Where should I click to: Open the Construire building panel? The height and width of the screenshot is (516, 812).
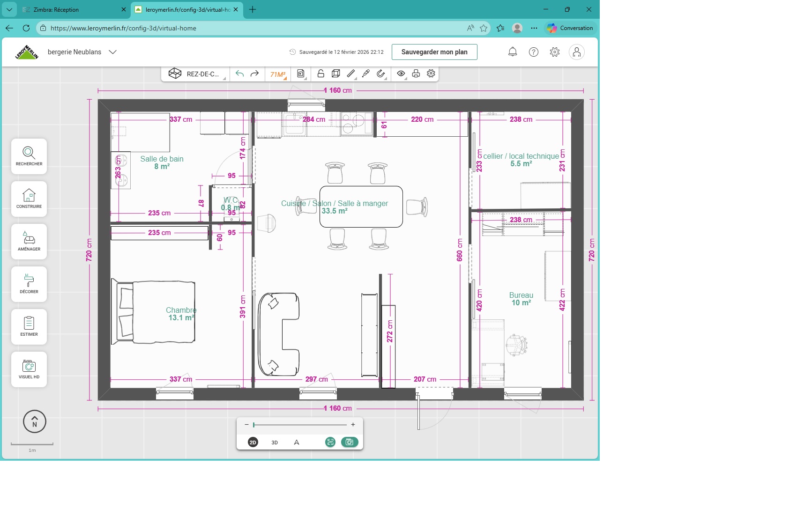pyautogui.click(x=29, y=199)
